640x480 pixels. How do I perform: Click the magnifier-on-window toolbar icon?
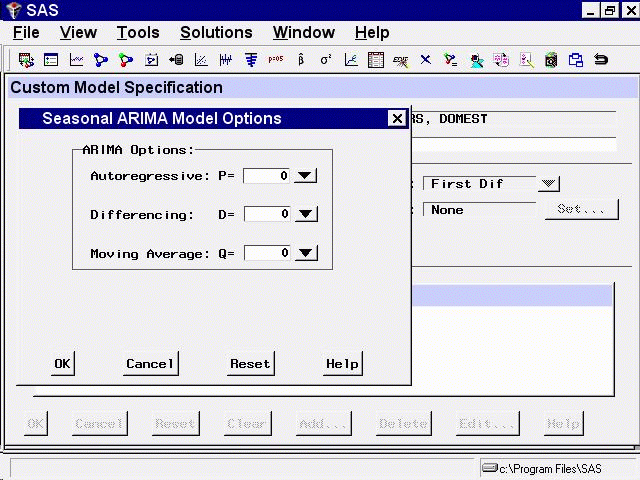coord(551,60)
